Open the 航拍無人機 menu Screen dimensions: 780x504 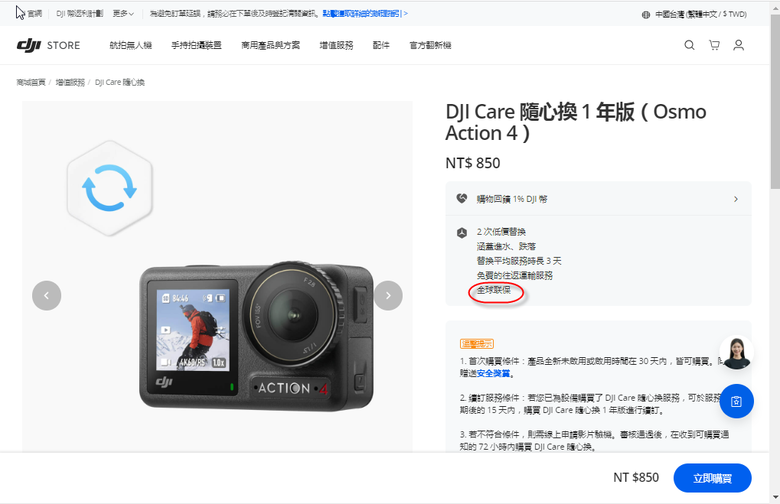coord(131,45)
